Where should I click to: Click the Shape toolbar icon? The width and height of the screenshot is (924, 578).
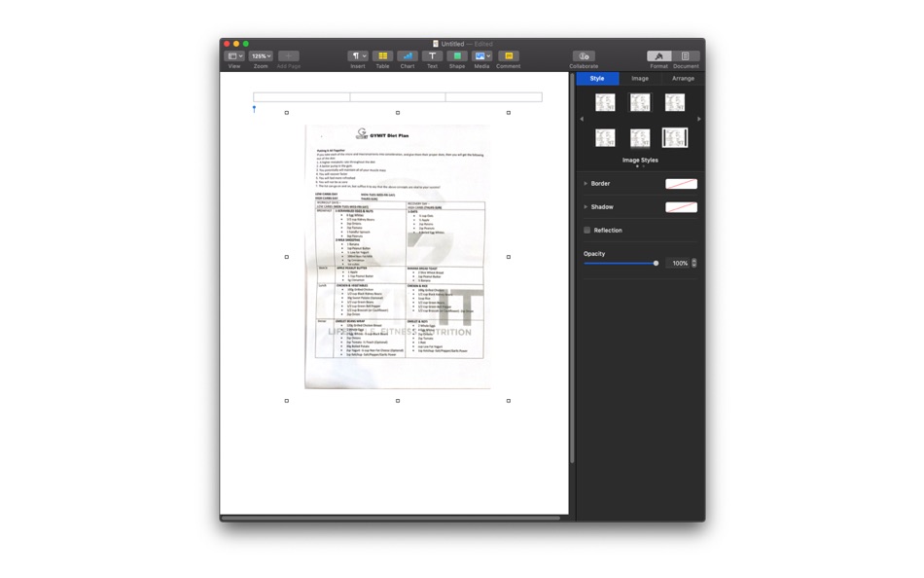457,56
